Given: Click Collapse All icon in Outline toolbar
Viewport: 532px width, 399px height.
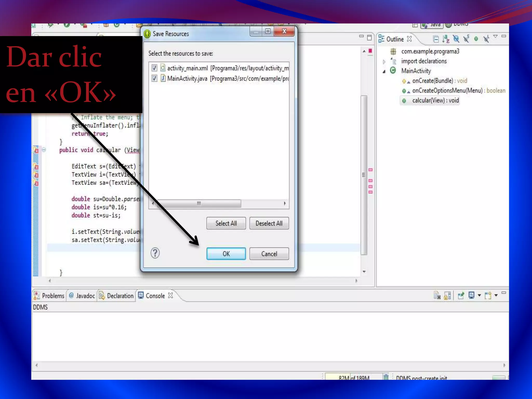Looking at the screenshot, I should click(436, 39).
